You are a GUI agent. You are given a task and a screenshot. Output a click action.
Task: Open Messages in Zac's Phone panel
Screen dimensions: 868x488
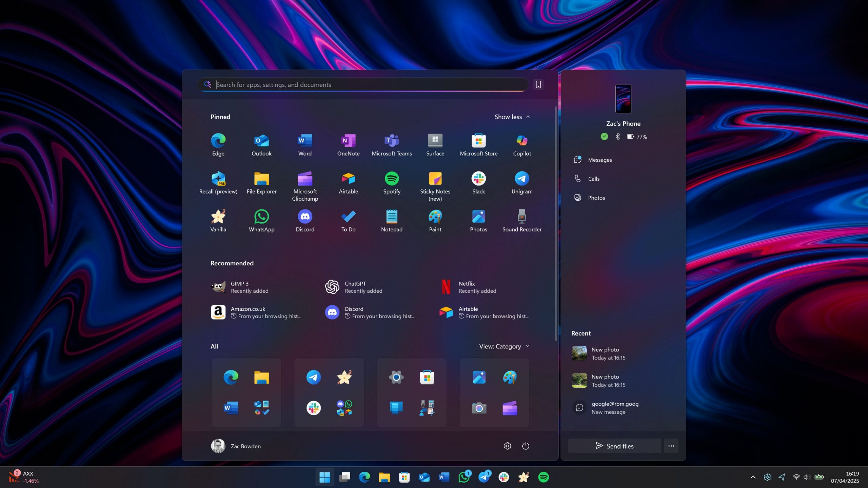click(600, 160)
